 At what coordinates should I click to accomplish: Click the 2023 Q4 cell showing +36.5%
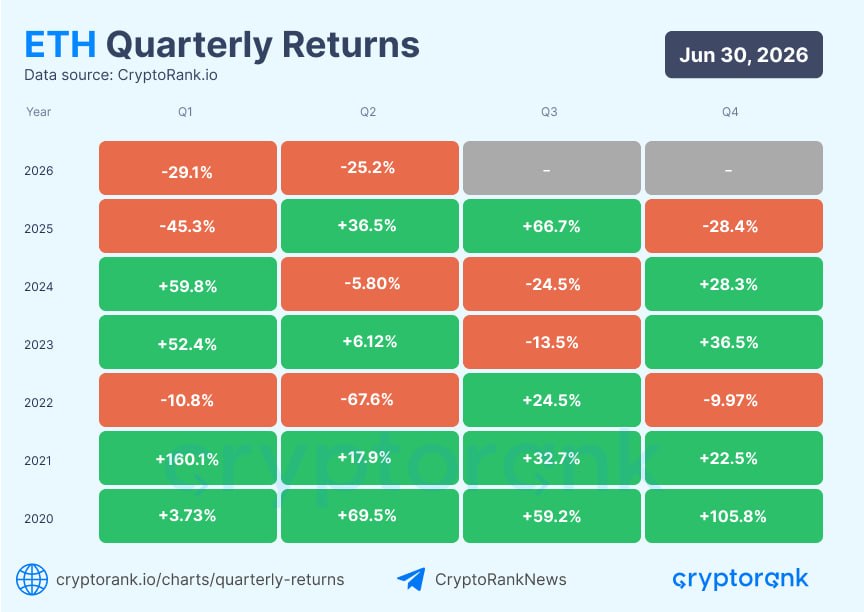(733, 342)
